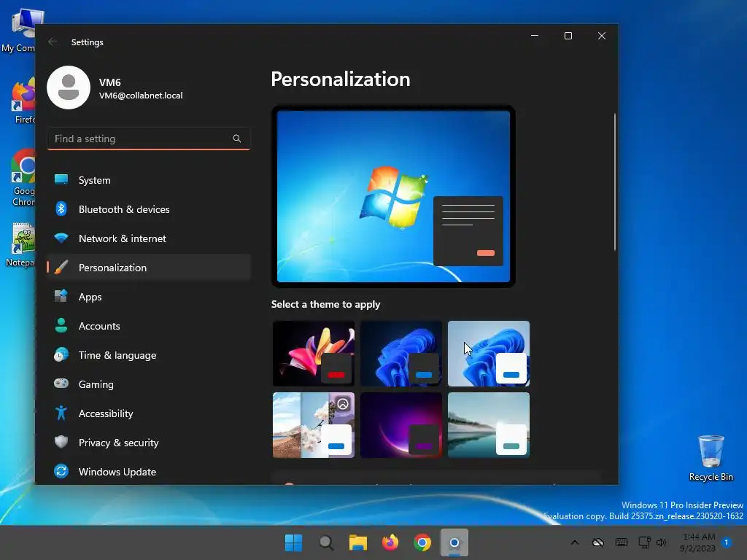Open the Accounts settings page

point(149,326)
